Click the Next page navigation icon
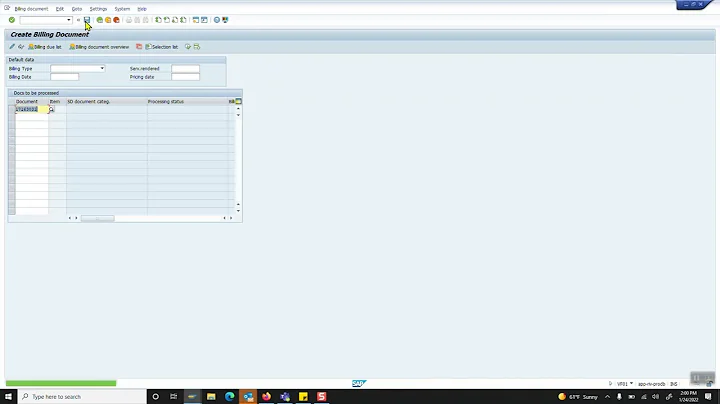 (175, 20)
